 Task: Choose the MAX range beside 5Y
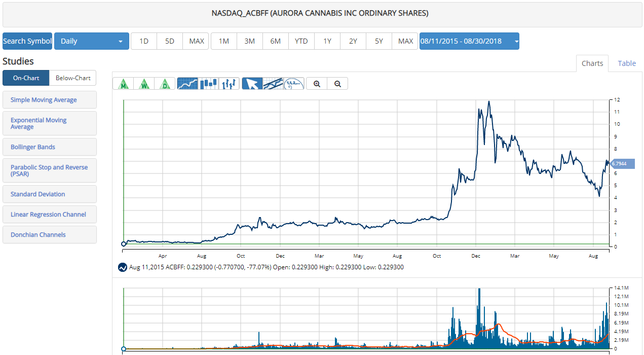(405, 41)
